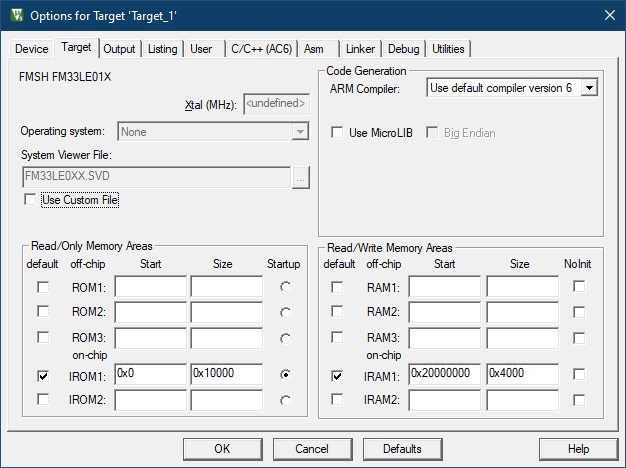Toggle IRAM1 NoInit checkbox
Screen dimensions: 626x468
pos(579,375)
